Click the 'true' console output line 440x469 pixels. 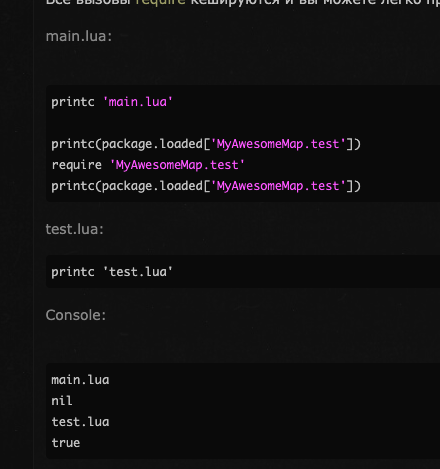pos(66,443)
